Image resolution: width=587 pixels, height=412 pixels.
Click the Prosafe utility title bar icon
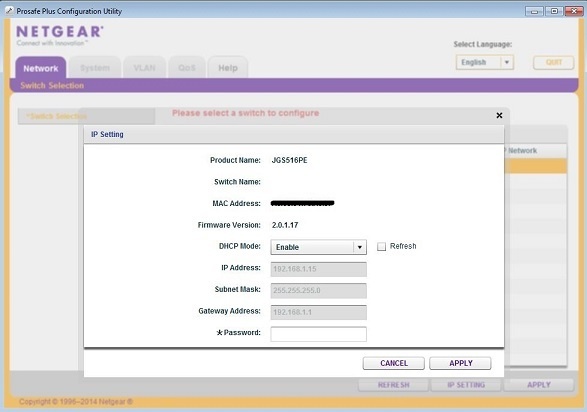coord(9,11)
